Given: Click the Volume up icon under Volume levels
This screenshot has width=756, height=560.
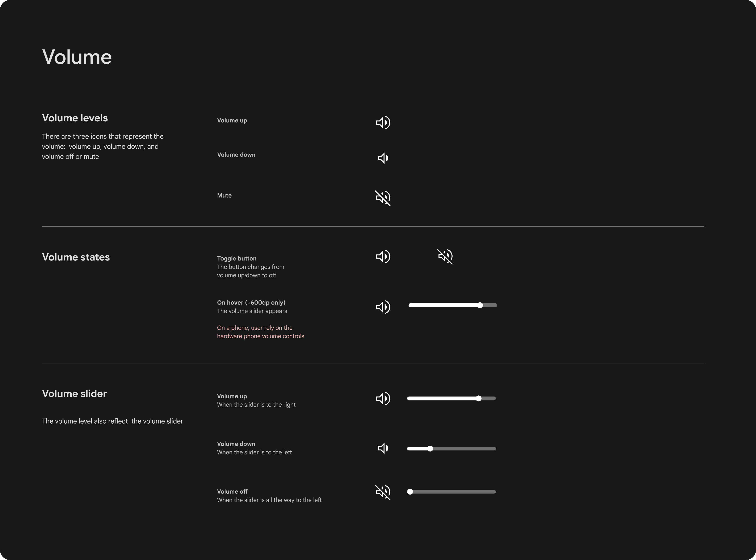Looking at the screenshot, I should pos(383,122).
